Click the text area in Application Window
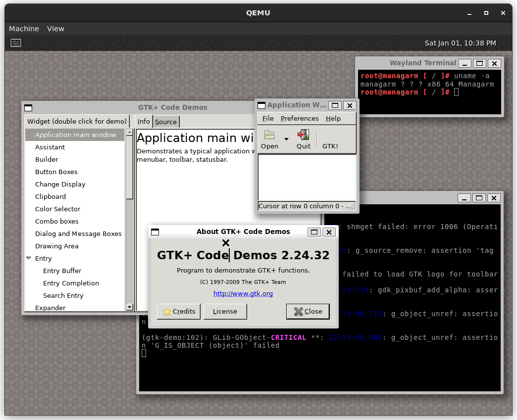517x420 pixels. [x=307, y=177]
